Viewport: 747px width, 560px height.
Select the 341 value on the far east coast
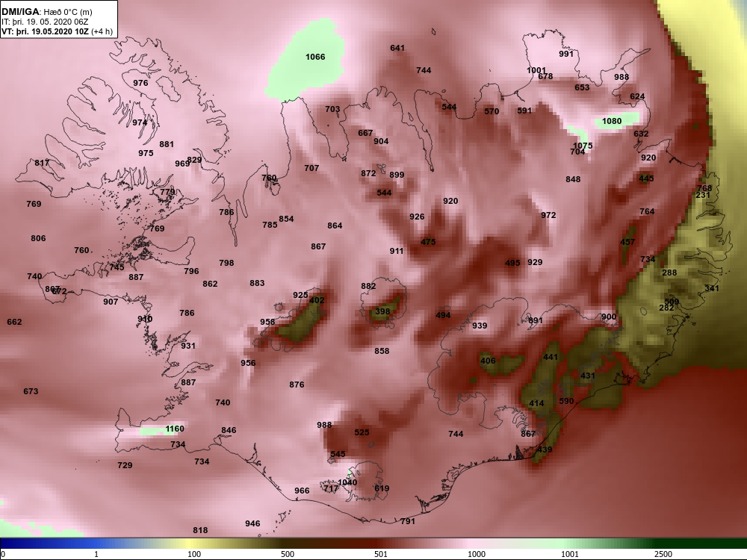click(712, 288)
